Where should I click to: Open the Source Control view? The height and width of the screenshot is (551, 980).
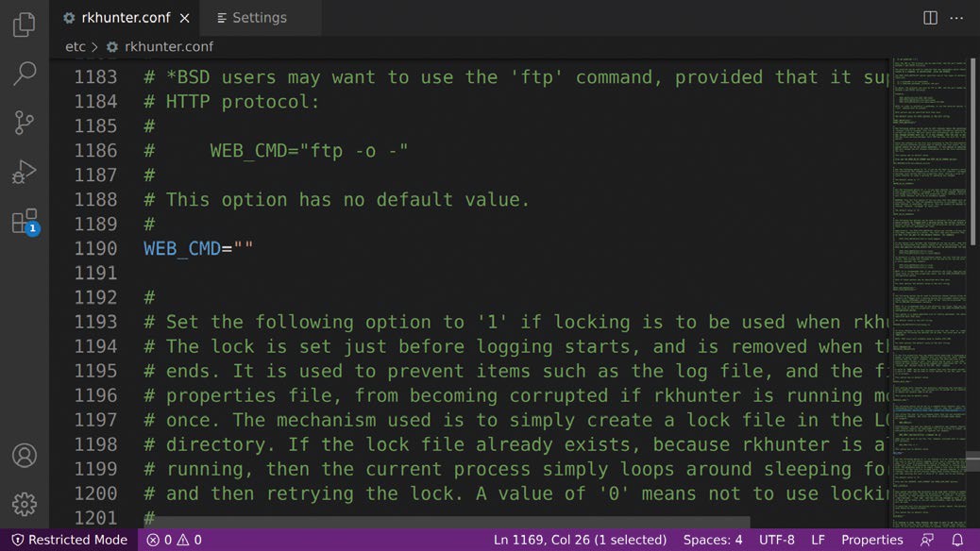(x=25, y=123)
